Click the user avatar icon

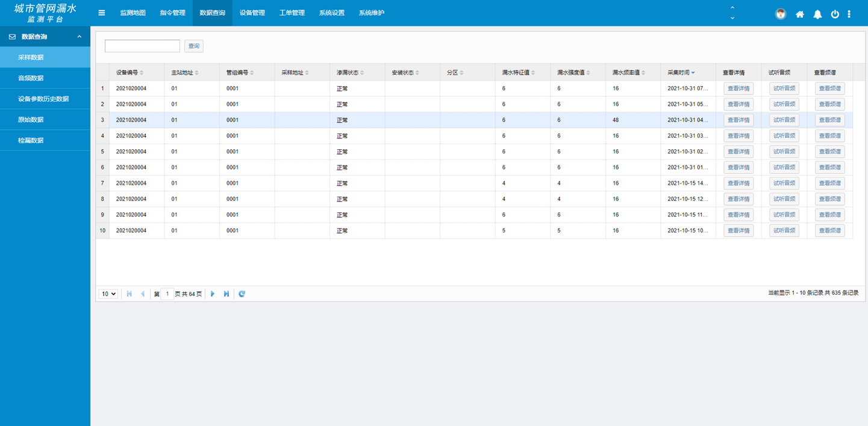point(781,14)
